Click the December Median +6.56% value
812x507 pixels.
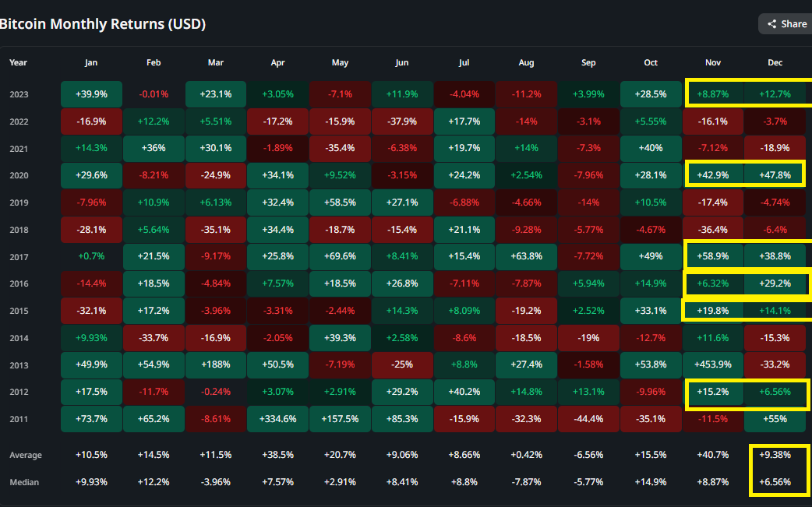pyautogui.click(x=775, y=481)
